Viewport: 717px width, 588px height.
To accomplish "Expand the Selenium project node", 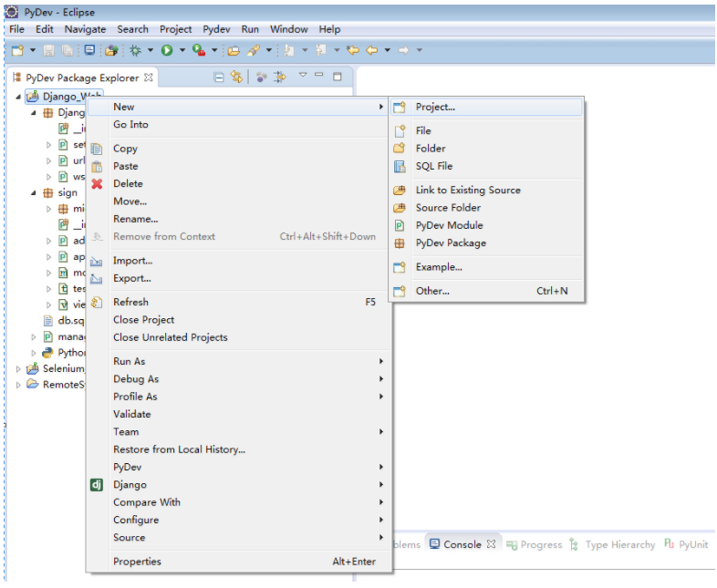I will point(18,368).
